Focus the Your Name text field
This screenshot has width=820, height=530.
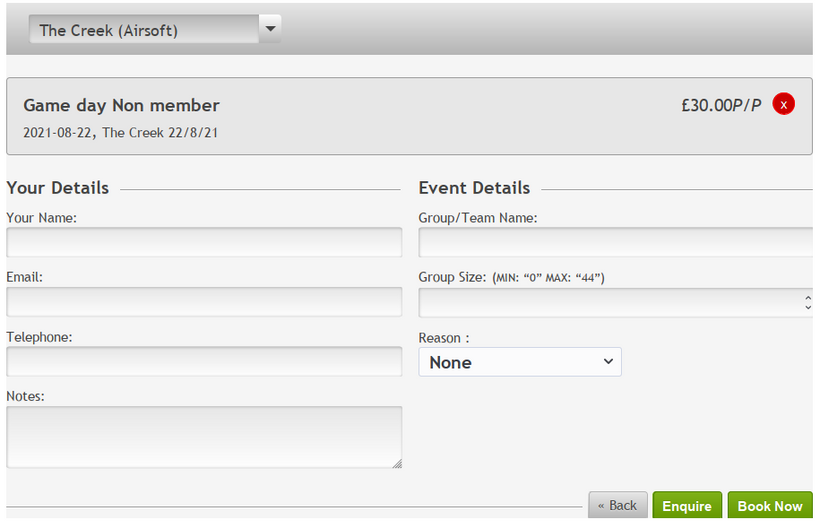[x=204, y=242]
